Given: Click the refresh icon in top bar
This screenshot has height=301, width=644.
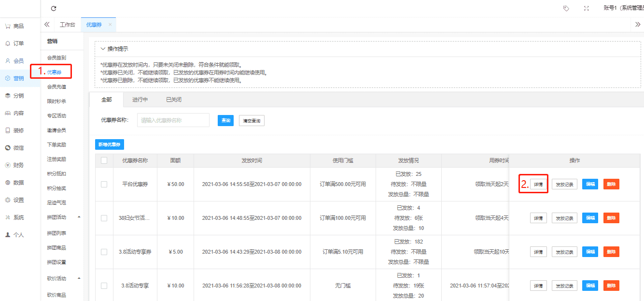Looking at the screenshot, I should click(54, 8).
